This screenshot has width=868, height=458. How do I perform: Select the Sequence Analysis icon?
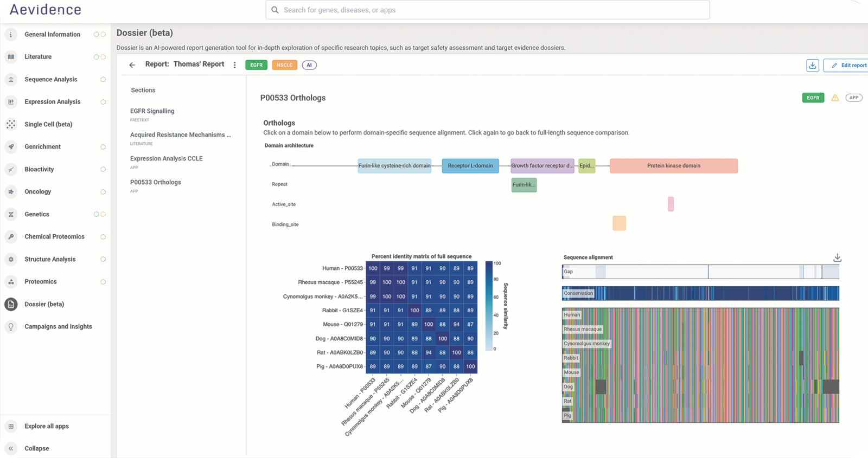(x=11, y=80)
